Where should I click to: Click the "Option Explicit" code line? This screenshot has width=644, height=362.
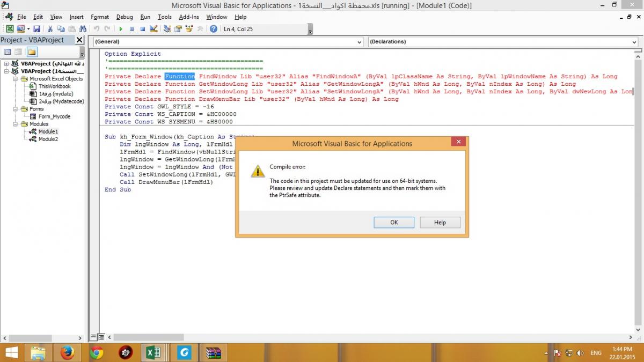pos(133,54)
